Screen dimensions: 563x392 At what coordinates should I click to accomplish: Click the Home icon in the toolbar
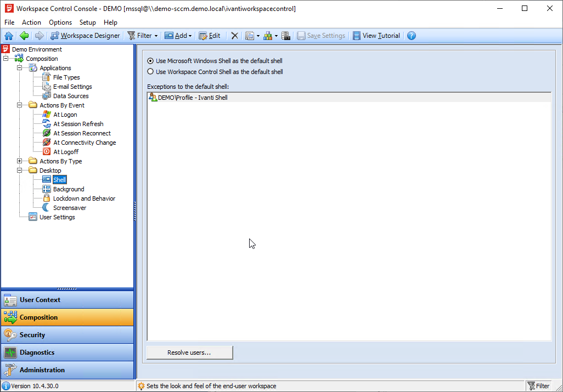pos(9,36)
